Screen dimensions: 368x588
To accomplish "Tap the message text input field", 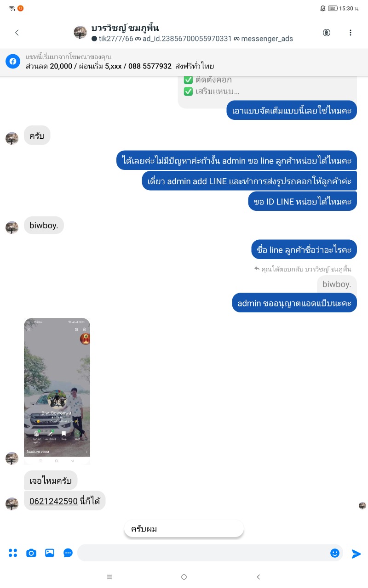I will 202,553.
